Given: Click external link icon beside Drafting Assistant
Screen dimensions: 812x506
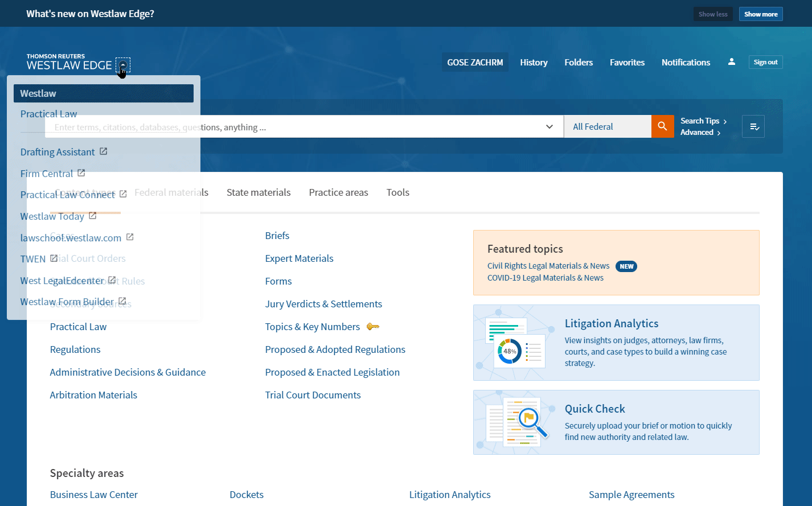Looking at the screenshot, I should click(x=103, y=151).
